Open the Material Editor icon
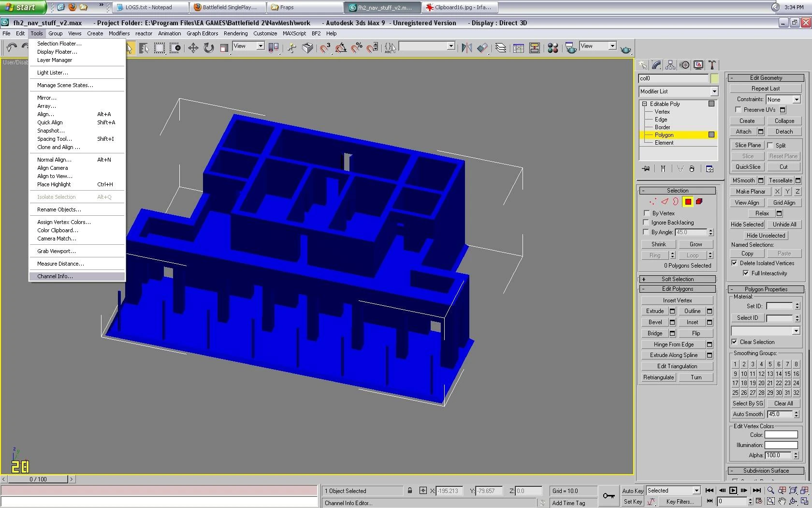Viewport: 812px width, 508px height. [553, 48]
